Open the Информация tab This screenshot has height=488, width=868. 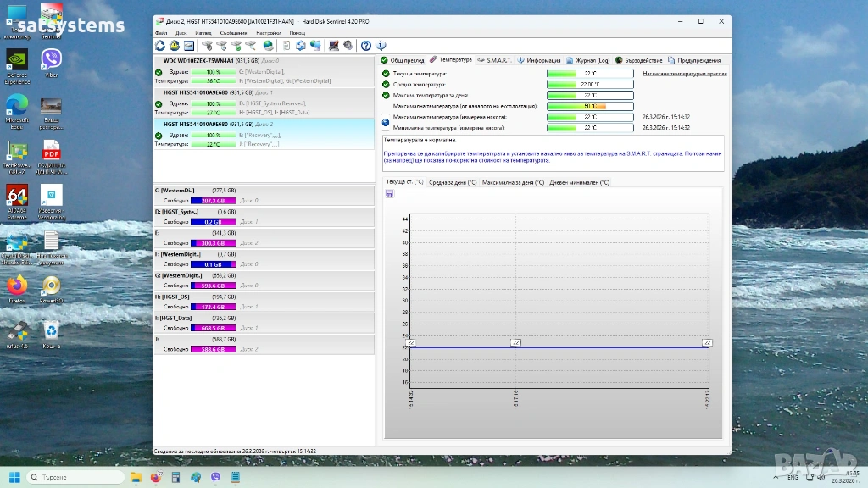pos(542,60)
